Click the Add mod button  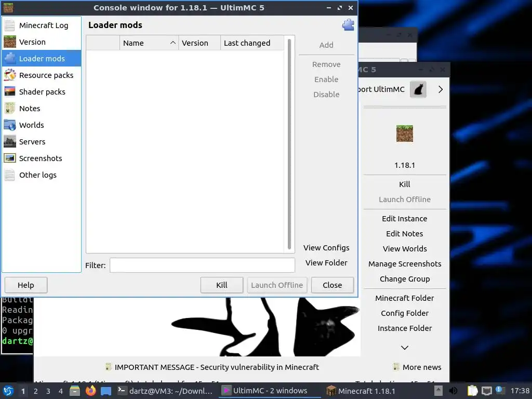pyautogui.click(x=326, y=45)
